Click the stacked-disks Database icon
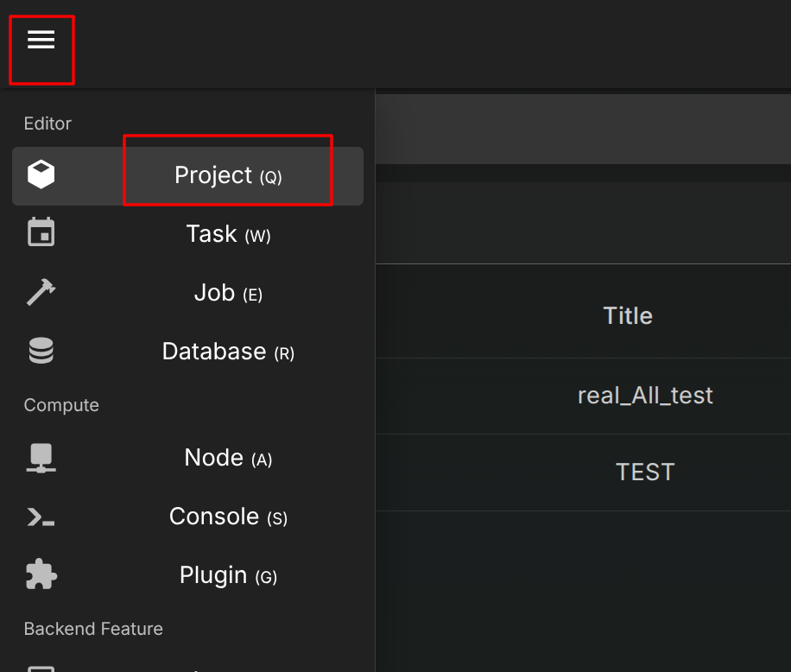The width and height of the screenshot is (791, 672). coord(41,351)
